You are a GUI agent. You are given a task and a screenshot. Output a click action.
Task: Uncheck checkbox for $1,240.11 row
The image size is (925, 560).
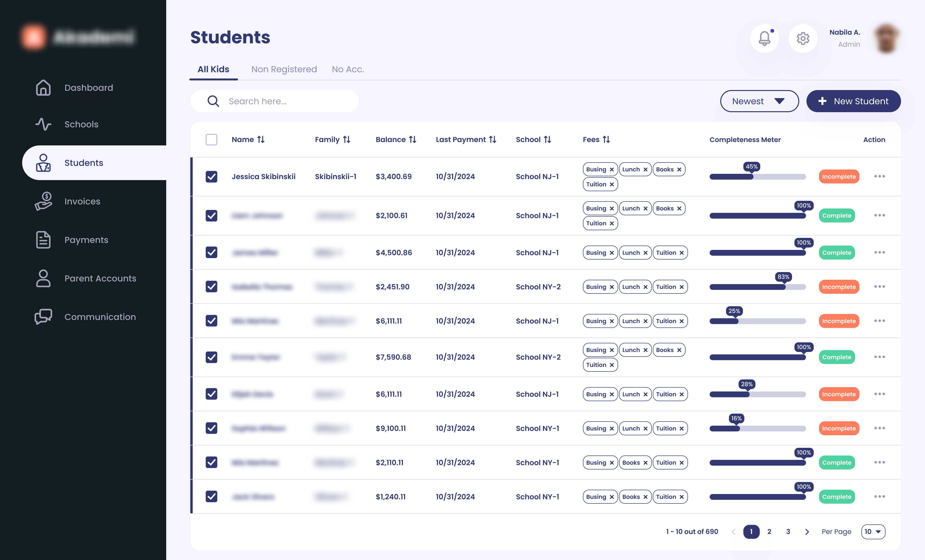211,497
